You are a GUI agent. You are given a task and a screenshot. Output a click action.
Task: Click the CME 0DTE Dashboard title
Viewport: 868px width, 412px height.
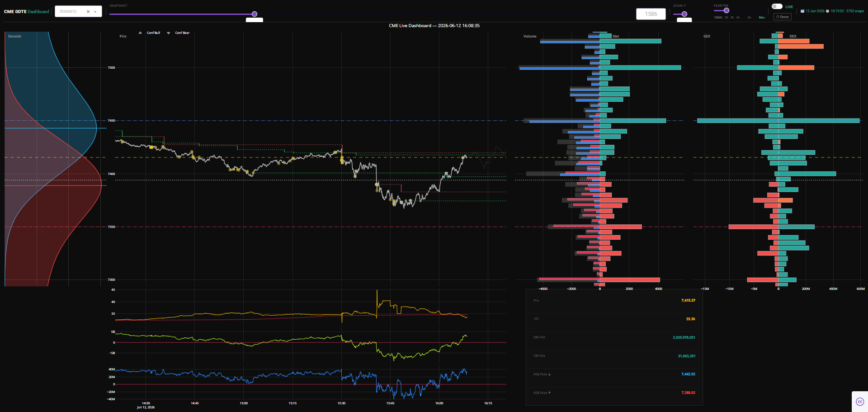click(x=26, y=12)
